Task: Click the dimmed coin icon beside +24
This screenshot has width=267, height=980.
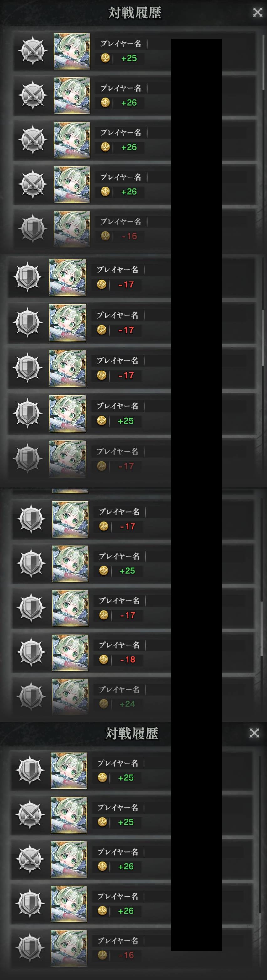Action: tap(103, 704)
